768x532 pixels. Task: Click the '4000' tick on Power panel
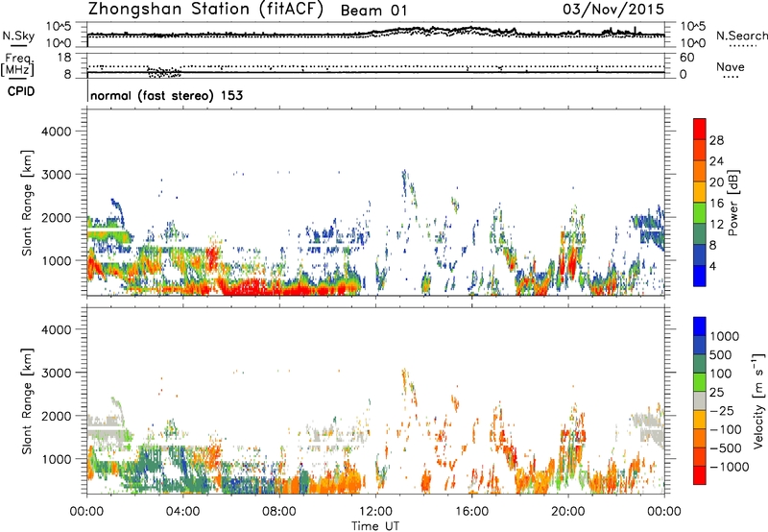(x=56, y=132)
